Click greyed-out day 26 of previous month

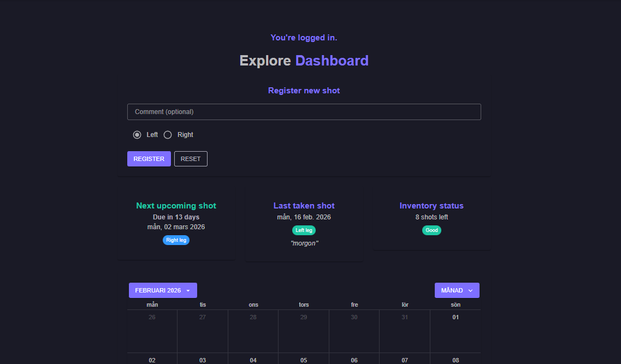coord(152,317)
